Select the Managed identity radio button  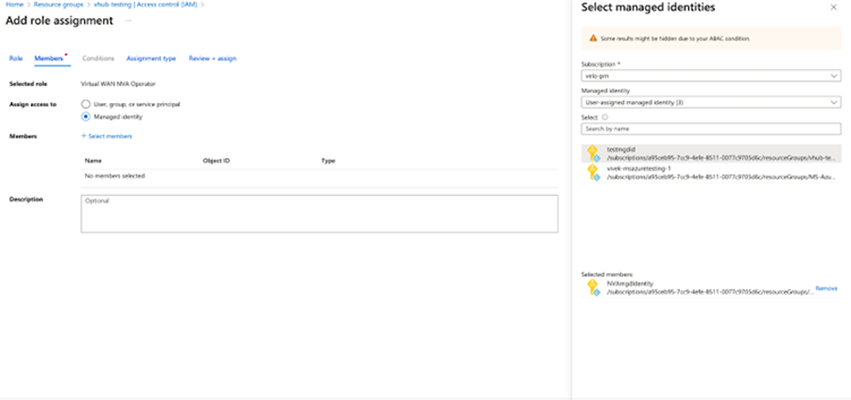tap(86, 116)
